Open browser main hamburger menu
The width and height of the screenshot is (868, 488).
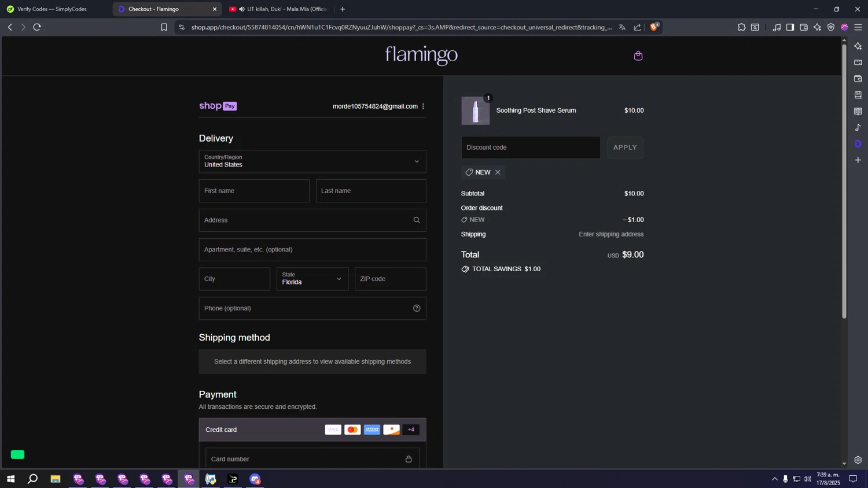tap(858, 27)
